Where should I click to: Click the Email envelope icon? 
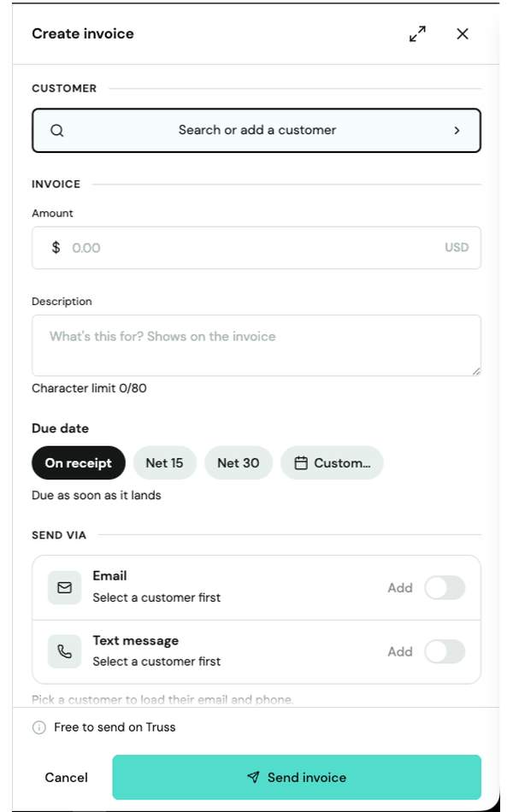pyautogui.click(x=65, y=588)
